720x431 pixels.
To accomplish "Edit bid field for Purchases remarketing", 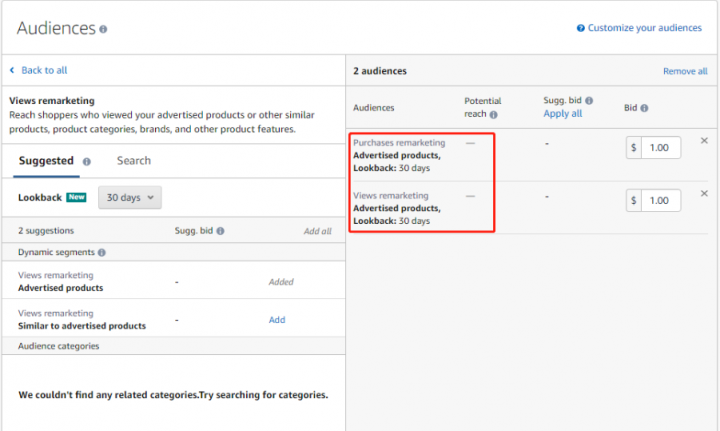I will [660, 148].
